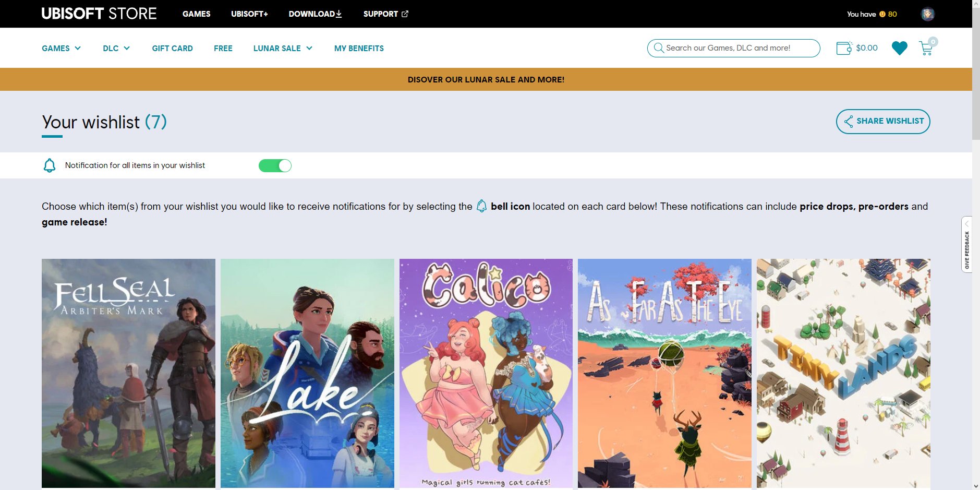Click the page vertical scrollbar
This screenshot has height=490, width=980.
click(976, 73)
